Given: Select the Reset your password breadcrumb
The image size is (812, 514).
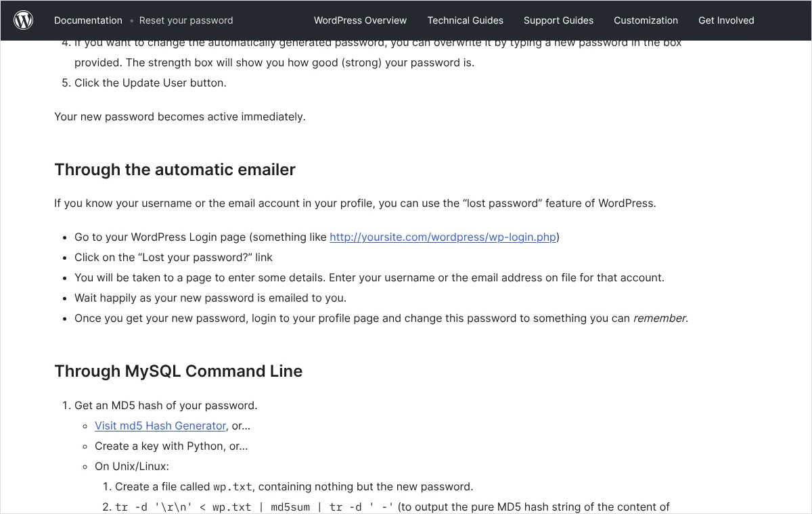Looking at the screenshot, I should point(186,20).
